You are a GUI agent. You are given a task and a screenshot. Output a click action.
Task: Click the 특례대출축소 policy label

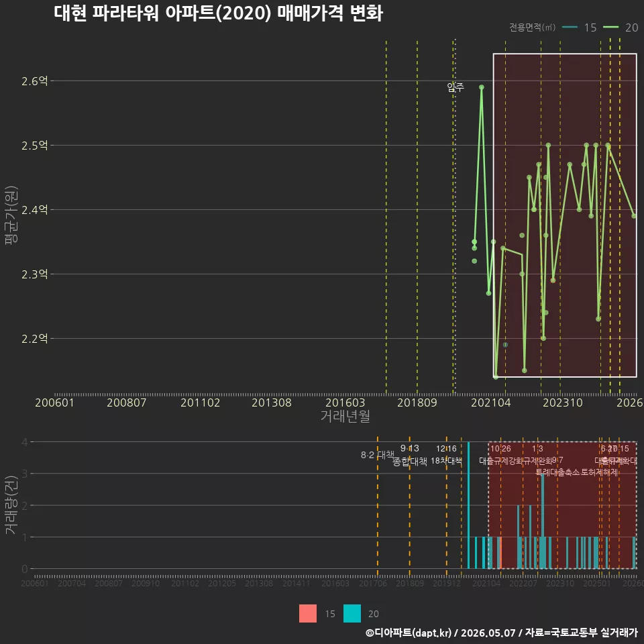pos(557,472)
